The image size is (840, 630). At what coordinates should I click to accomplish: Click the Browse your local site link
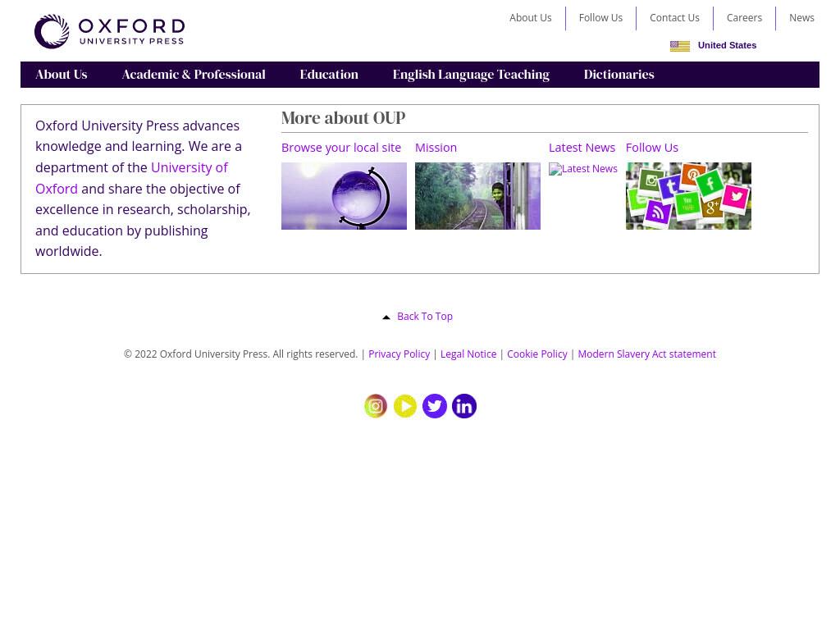pos(341,148)
